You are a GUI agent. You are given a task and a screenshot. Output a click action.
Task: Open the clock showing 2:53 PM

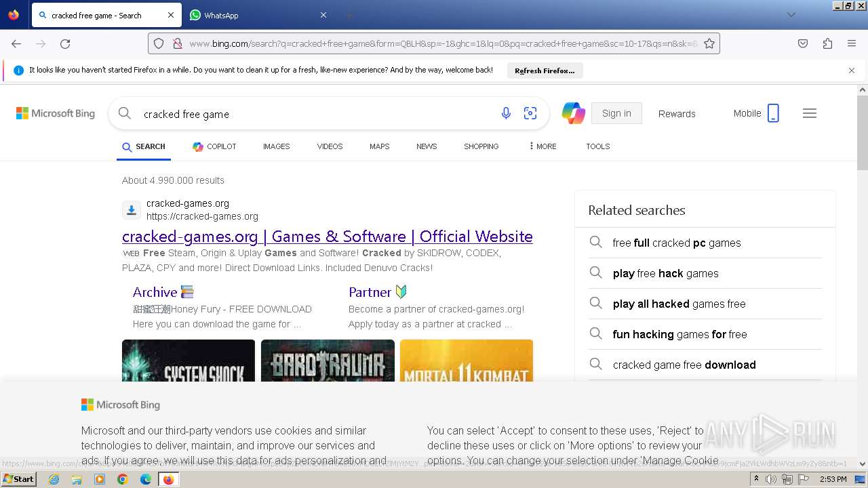point(833,479)
